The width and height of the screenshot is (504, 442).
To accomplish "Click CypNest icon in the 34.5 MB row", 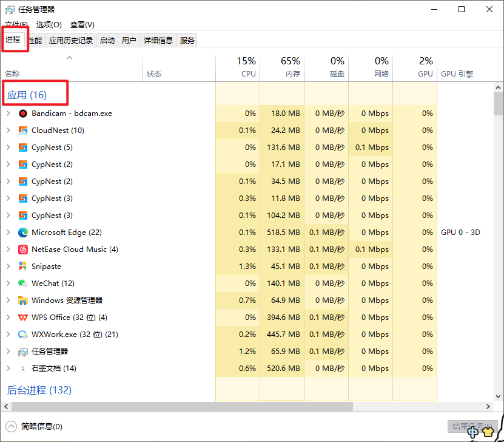I will pyautogui.click(x=23, y=182).
